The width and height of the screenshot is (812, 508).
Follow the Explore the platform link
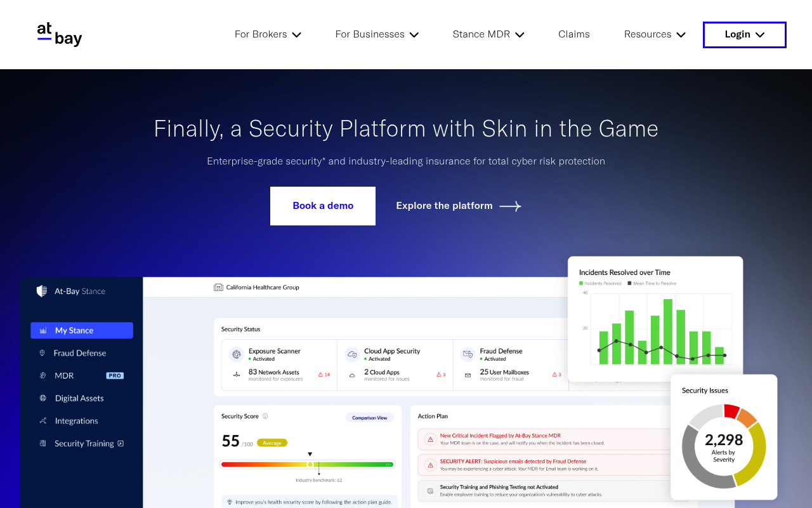(459, 206)
